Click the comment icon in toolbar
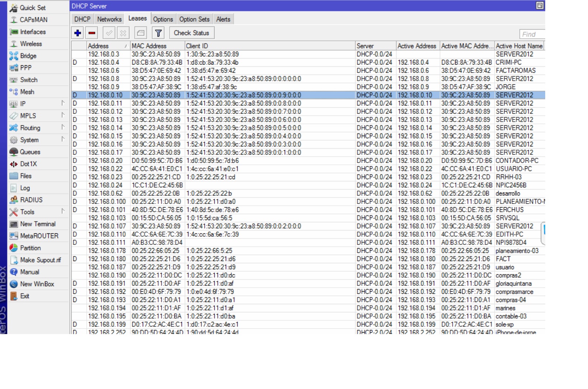Image resolution: width=588 pixels, height=389 pixels. tap(141, 33)
